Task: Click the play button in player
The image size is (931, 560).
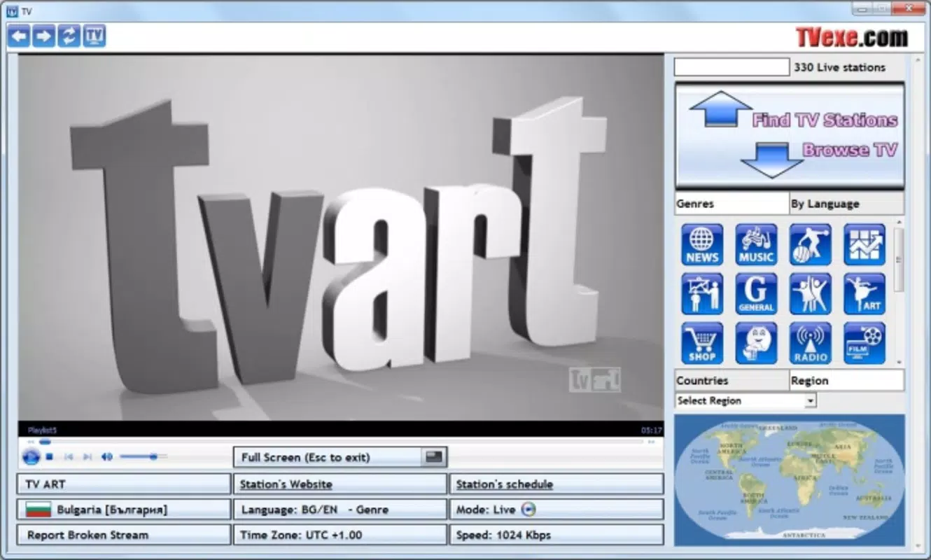Action: point(31,456)
